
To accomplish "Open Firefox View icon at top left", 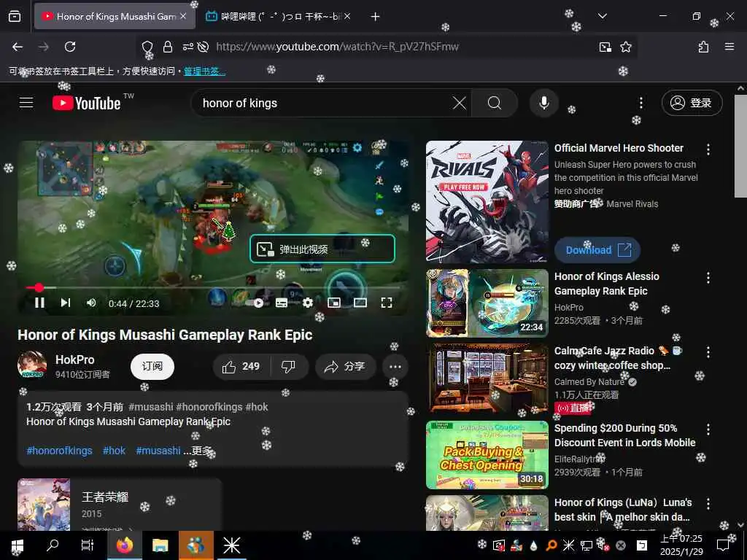I will coord(15,16).
